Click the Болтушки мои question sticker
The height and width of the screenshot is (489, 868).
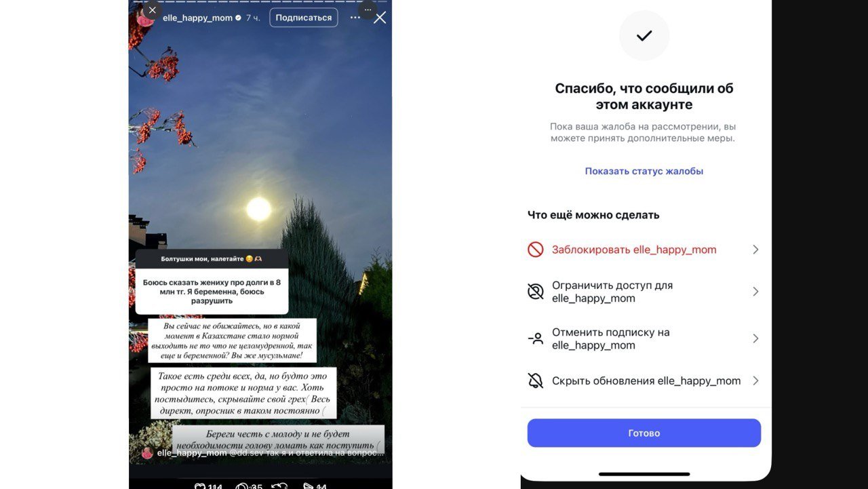(x=212, y=281)
